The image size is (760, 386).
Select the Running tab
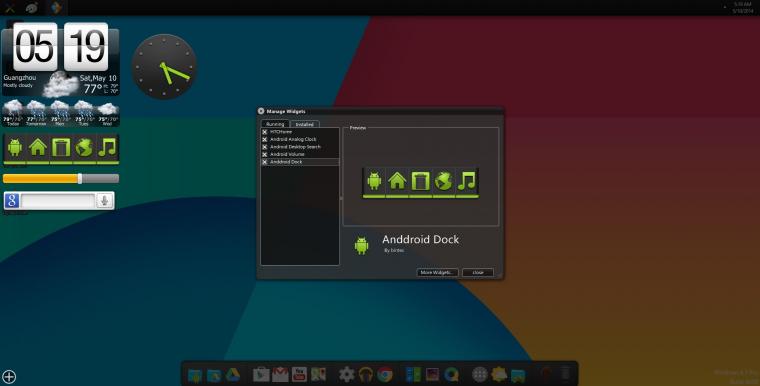[275, 124]
